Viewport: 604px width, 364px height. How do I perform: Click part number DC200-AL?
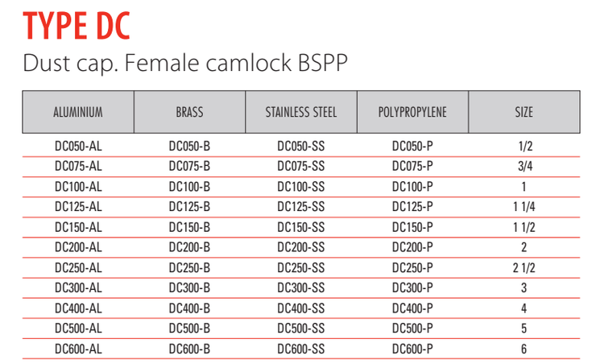coord(77,247)
